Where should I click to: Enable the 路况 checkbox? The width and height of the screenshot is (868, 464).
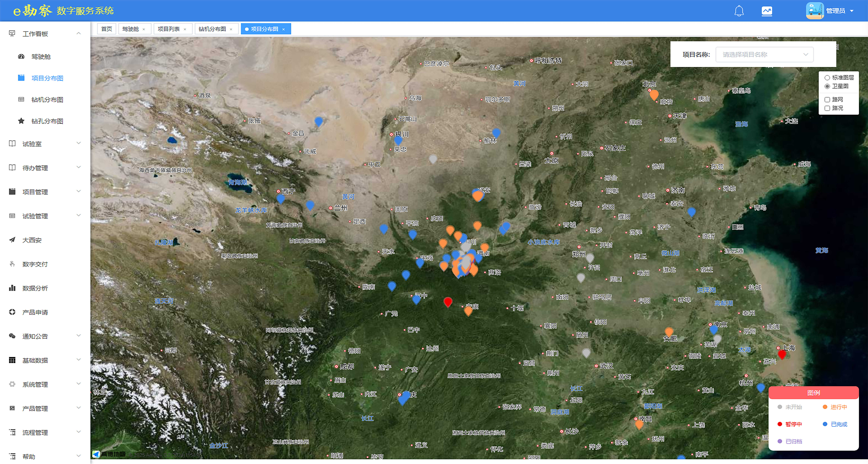click(827, 108)
